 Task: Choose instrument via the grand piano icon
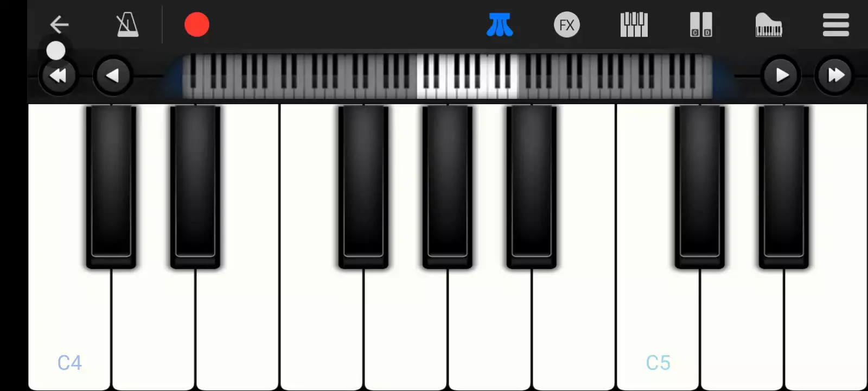point(769,25)
